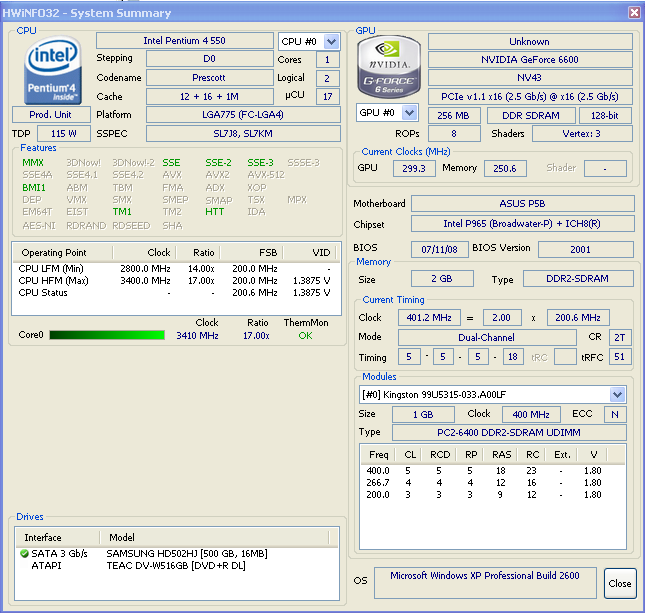The width and height of the screenshot is (645, 613).
Task: Click the Operating Point column header
Action: (x=62, y=253)
